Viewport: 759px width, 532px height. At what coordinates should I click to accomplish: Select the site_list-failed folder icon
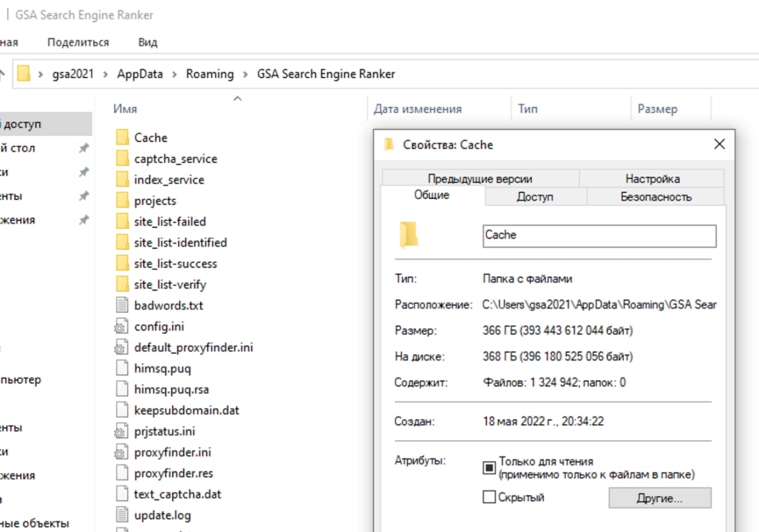[x=122, y=222]
